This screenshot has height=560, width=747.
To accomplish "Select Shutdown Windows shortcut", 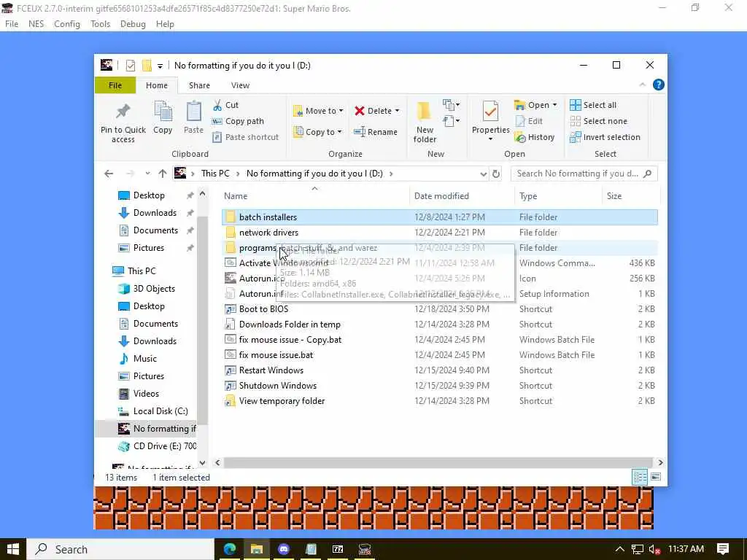I will (439, 386).
